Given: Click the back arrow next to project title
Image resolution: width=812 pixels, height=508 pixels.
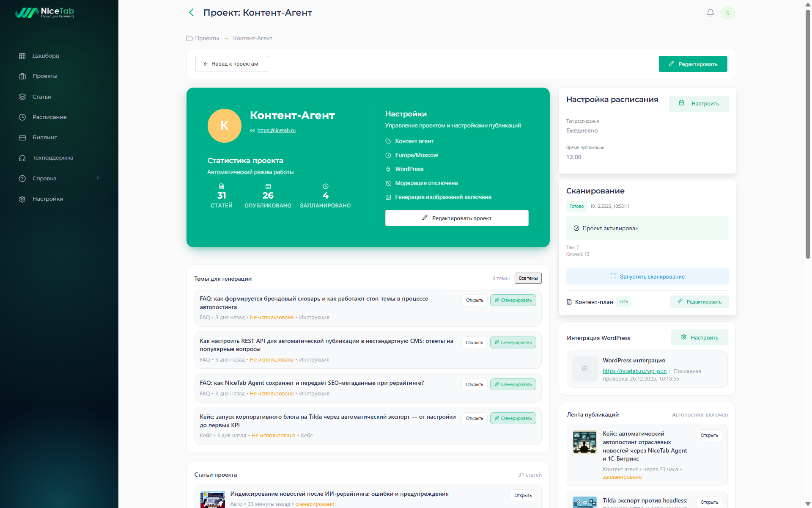Looking at the screenshot, I should [x=192, y=13].
